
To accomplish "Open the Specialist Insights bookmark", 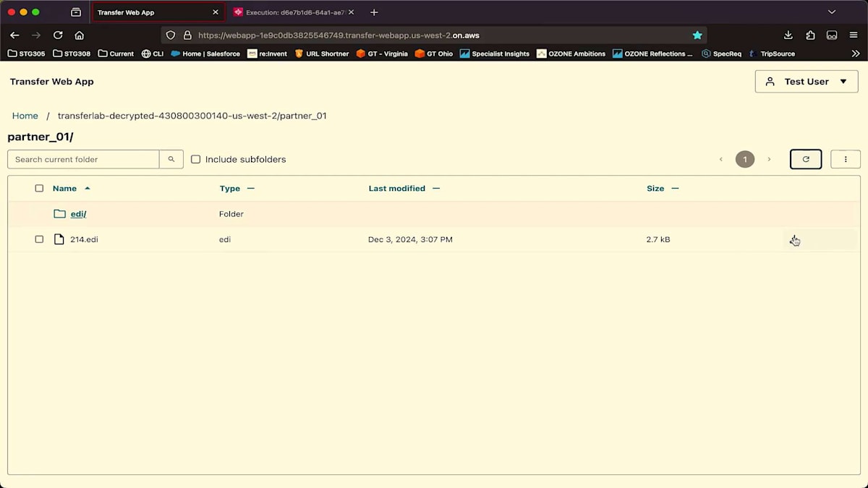I will (x=495, y=53).
